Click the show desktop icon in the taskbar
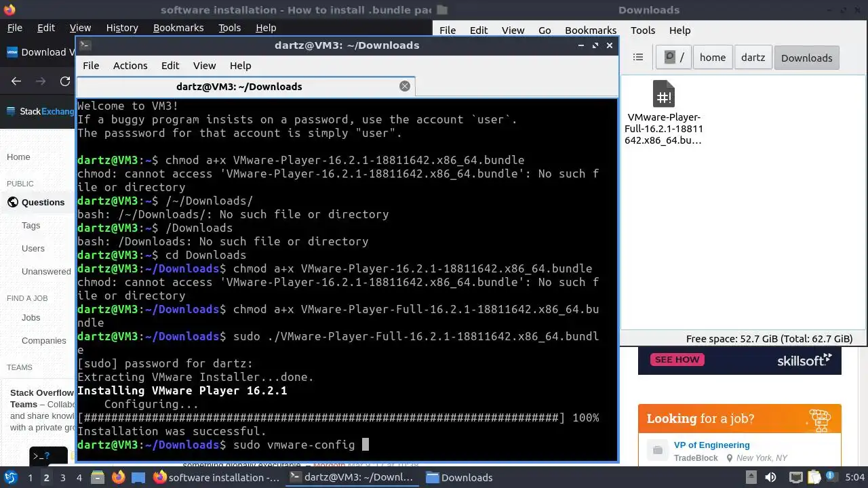This screenshot has width=868, height=488. coord(138,477)
